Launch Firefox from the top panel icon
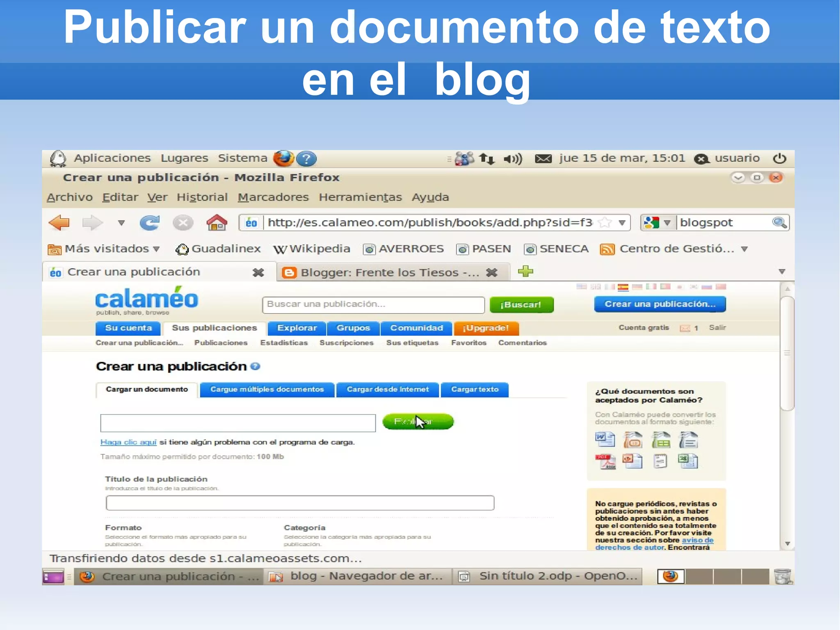 [x=283, y=158]
